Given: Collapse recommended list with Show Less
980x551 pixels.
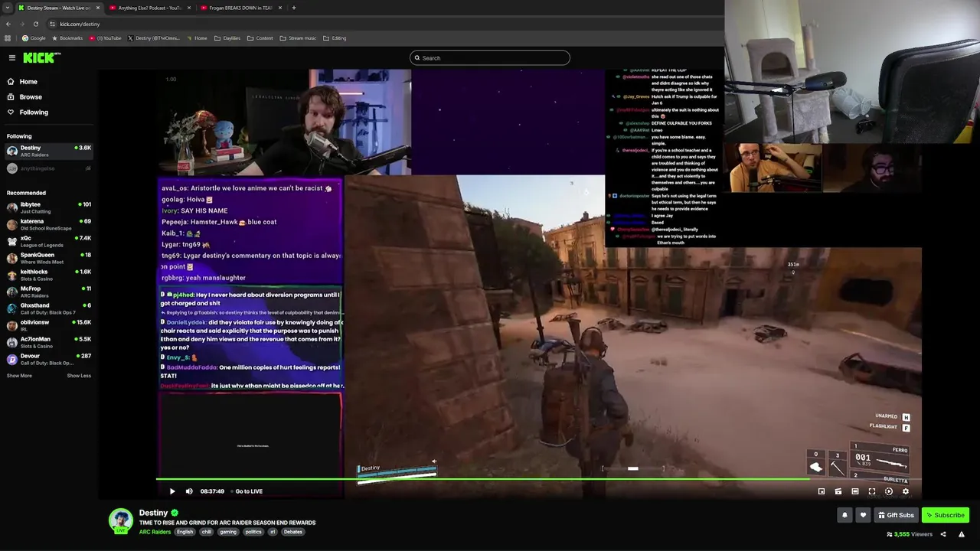Looking at the screenshot, I should tap(79, 376).
